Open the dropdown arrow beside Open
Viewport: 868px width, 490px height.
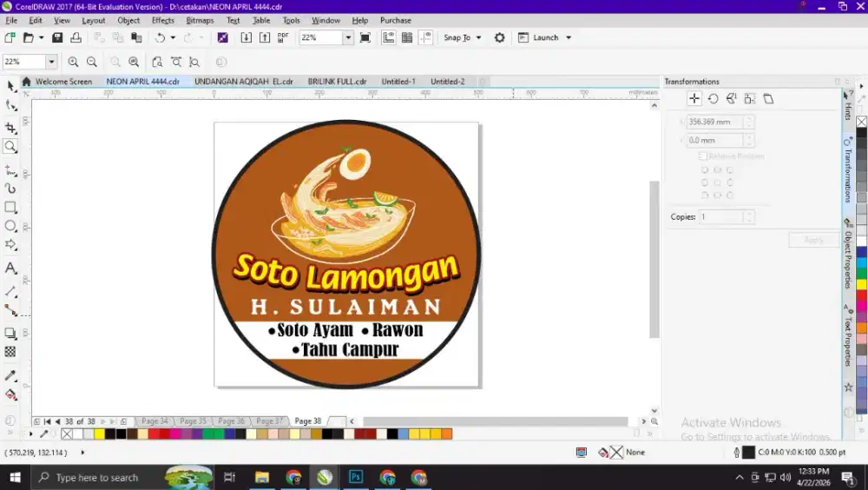click(x=41, y=37)
